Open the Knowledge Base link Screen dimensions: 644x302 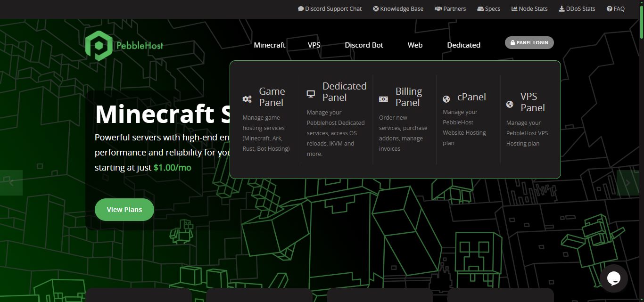pyautogui.click(x=398, y=8)
